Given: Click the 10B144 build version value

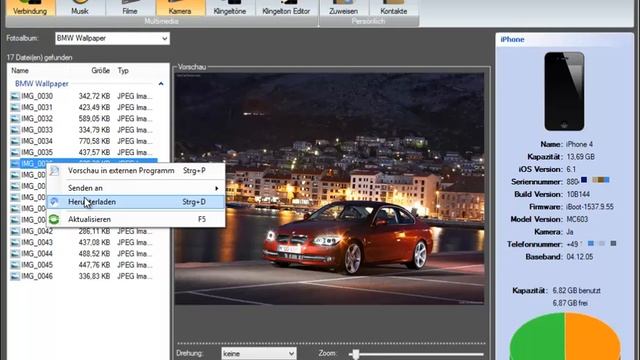Looking at the screenshot, I should [x=578, y=194].
